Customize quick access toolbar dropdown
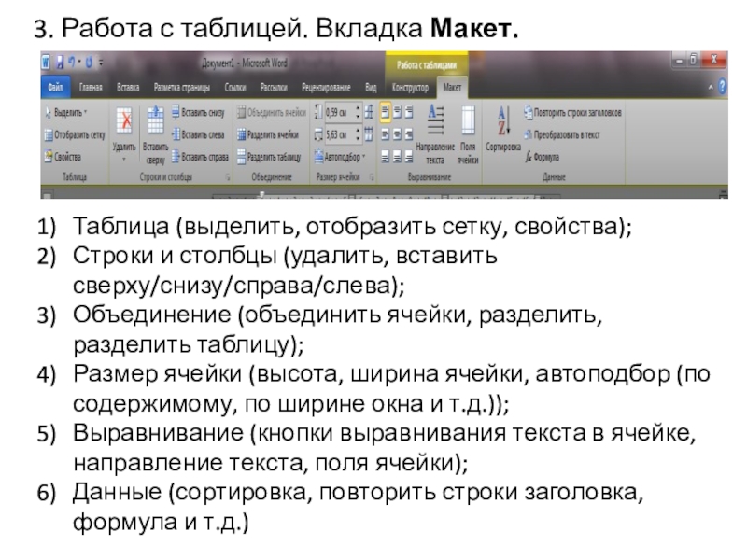 (101, 63)
